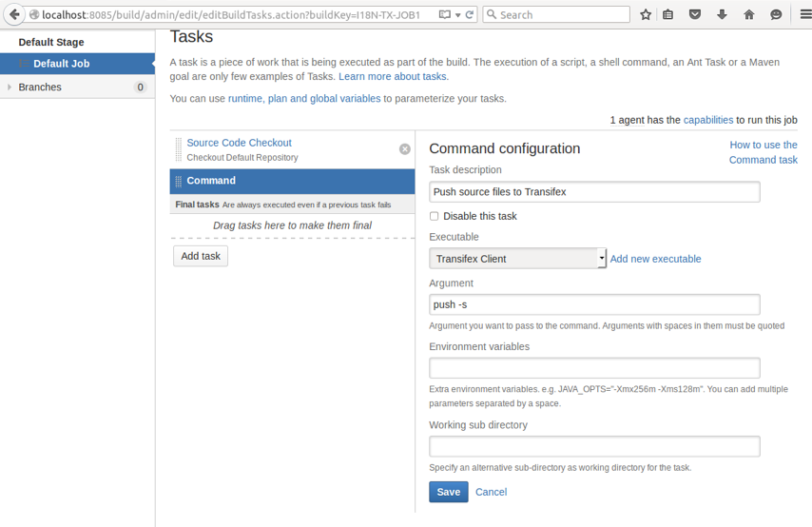The width and height of the screenshot is (812, 527).
Task: Click the Cancel link
Action: tap(491, 492)
